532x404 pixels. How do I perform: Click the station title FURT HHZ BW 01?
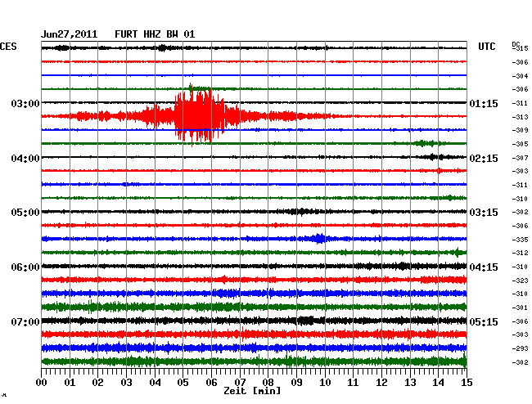155,34
